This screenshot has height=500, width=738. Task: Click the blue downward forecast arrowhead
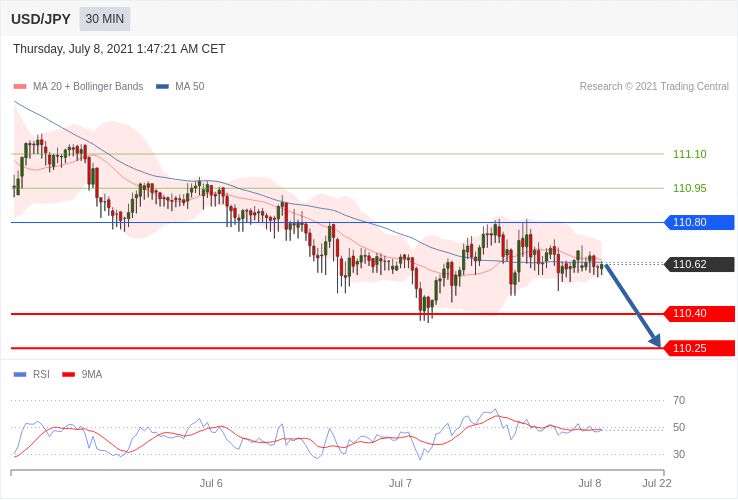pos(655,340)
